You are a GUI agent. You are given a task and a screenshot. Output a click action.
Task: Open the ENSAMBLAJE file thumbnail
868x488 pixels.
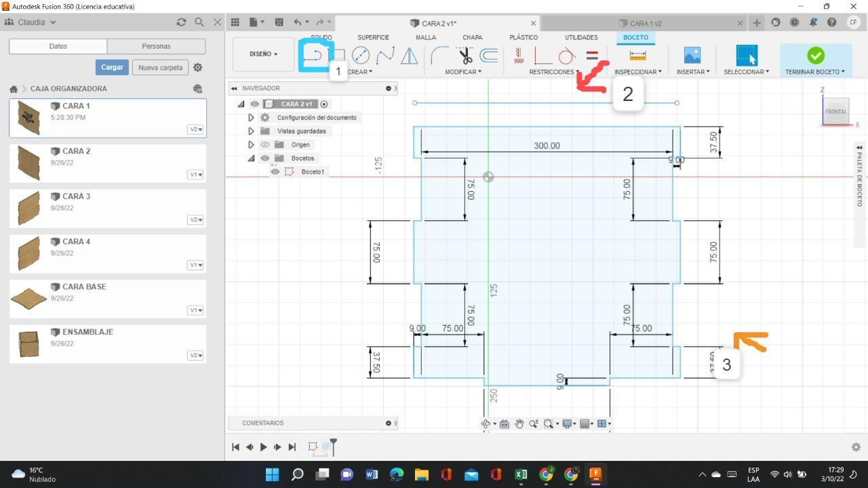coord(28,344)
